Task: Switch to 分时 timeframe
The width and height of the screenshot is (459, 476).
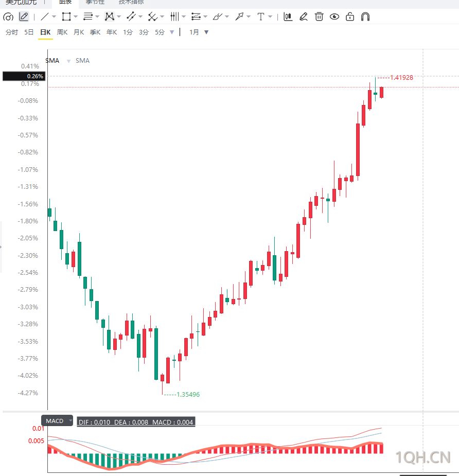Action: pos(12,32)
